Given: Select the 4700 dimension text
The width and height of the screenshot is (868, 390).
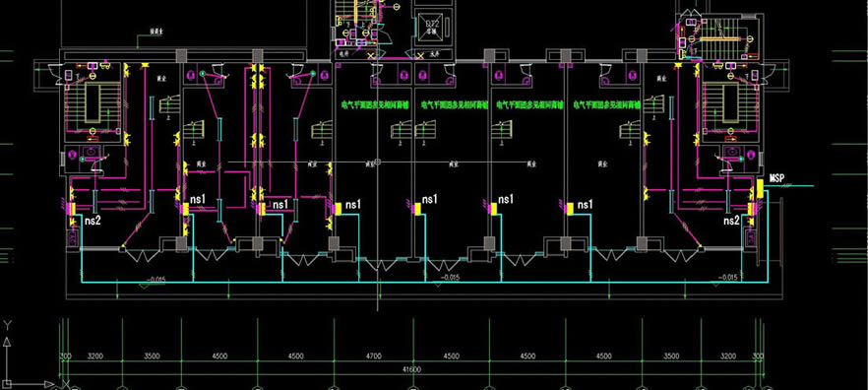Looking at the screenshot, I should tap(374, 356).
